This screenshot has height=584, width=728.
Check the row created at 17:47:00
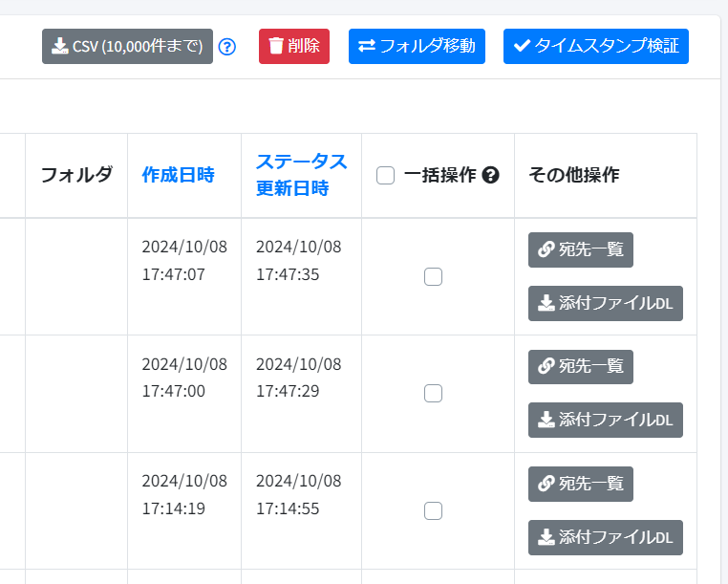(x=433, y=393)
